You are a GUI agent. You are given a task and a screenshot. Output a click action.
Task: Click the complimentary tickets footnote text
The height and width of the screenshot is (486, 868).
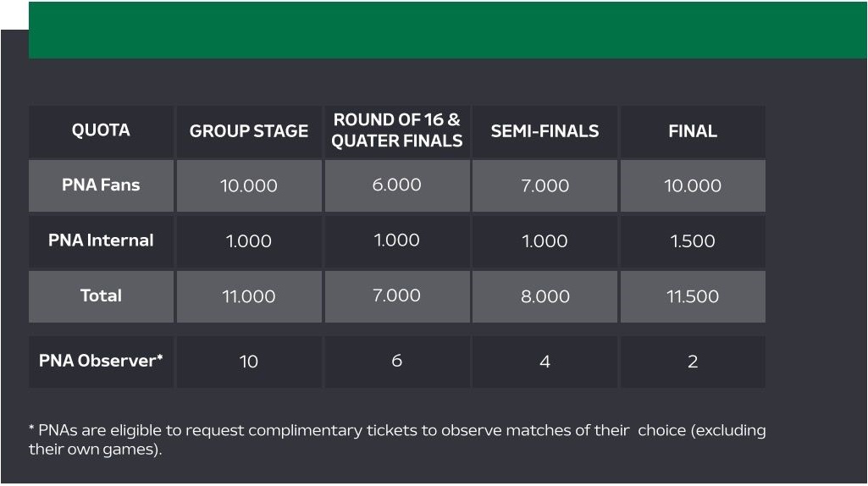coord(397,439)
